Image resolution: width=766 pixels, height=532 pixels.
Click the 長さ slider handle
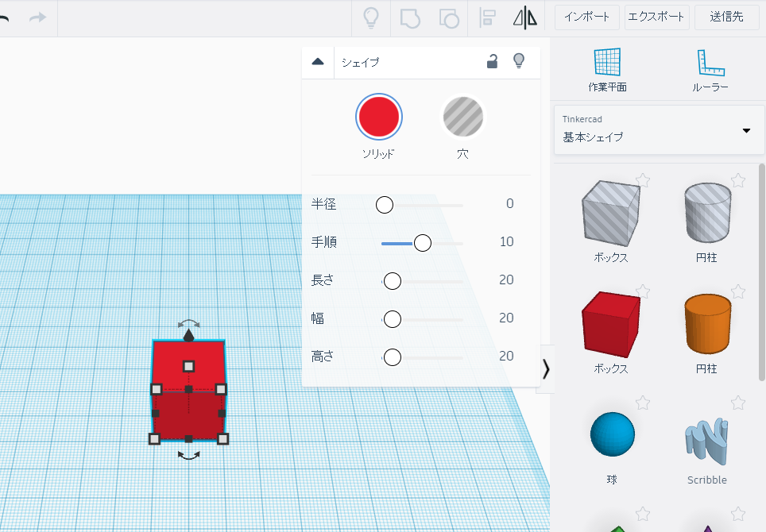(x=393, y=281)
